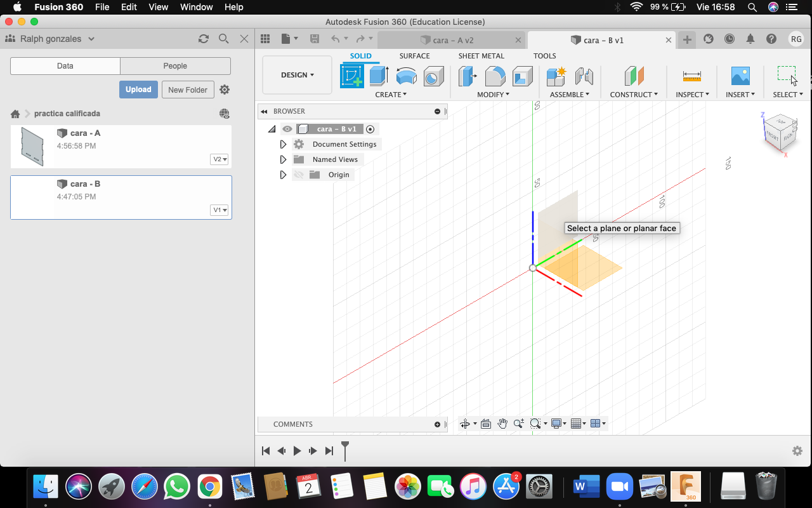
Task: Switch to the SURFACE tab
Action: click(414, 56)
